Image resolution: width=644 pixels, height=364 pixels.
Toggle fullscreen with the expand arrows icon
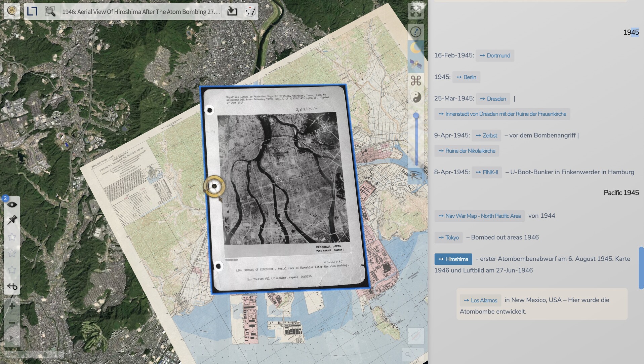coord(416,11)
